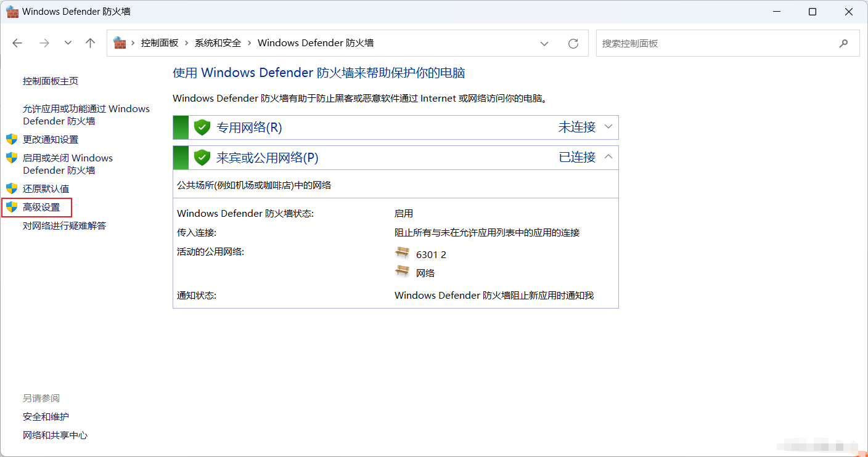
Task: Click shield icon beside 启用或关闭 Windows Defender
Action: point(12,158)
